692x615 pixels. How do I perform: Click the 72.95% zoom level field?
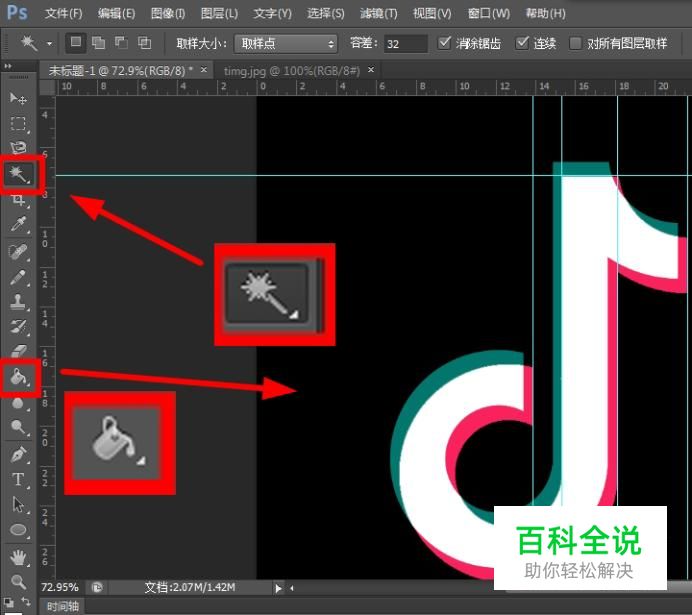click(x=60, y=588)
